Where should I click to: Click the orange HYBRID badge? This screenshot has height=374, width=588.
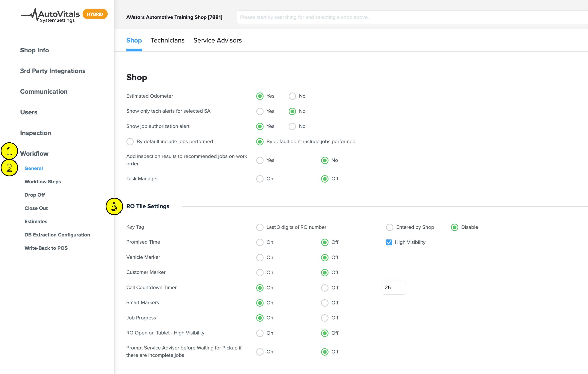(95, 14)
